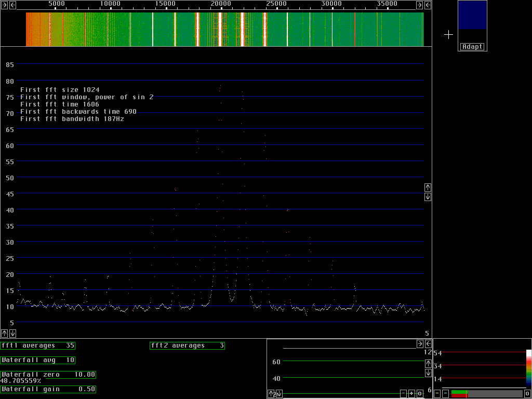Click 'First fft size 1024' text
This screenshot has width=532, height=399.
[x=60, y=90]
